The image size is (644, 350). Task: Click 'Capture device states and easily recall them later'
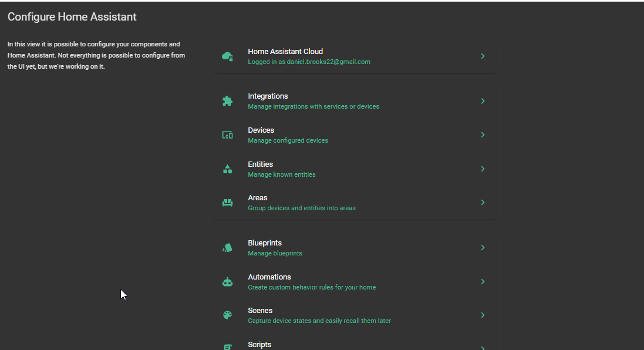pyautogui.click(x=319, y=321)
